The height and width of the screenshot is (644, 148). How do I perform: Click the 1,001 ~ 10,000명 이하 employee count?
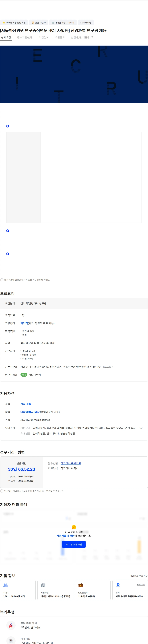pos(14,596)
